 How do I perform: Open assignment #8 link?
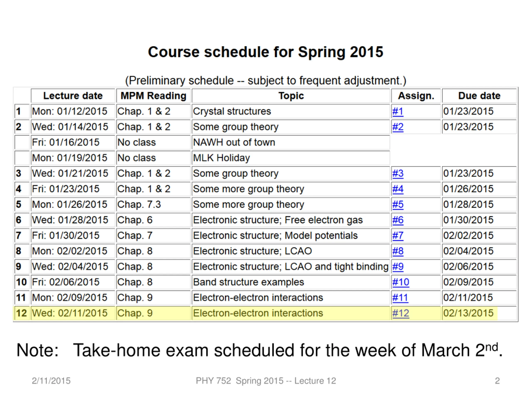[398, 251]
